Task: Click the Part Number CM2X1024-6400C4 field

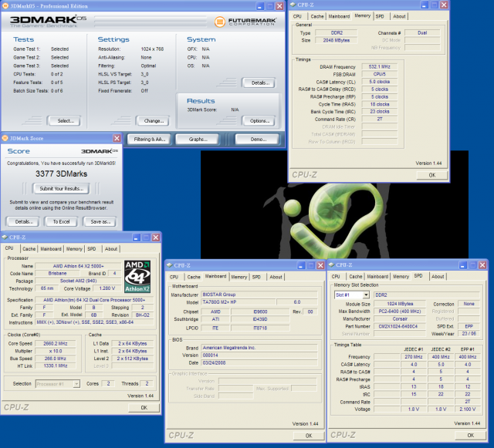Action: tap(400, 326)
